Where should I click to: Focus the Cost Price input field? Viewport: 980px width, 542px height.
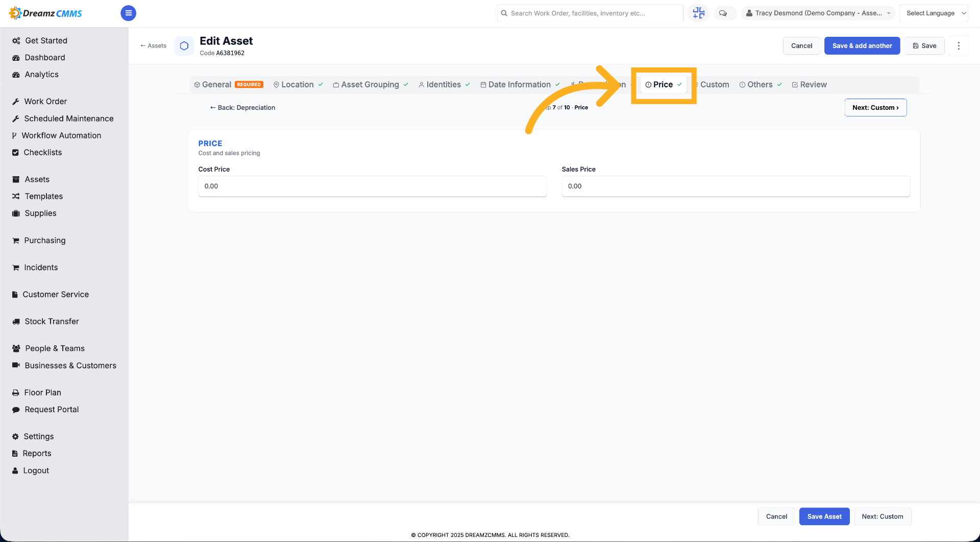373,186
